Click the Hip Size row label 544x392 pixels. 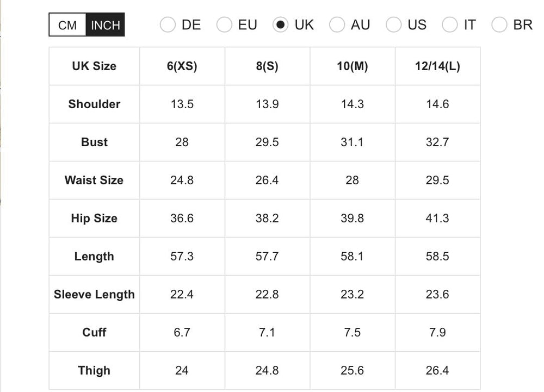pyautogui.click(x=94, y=218)
